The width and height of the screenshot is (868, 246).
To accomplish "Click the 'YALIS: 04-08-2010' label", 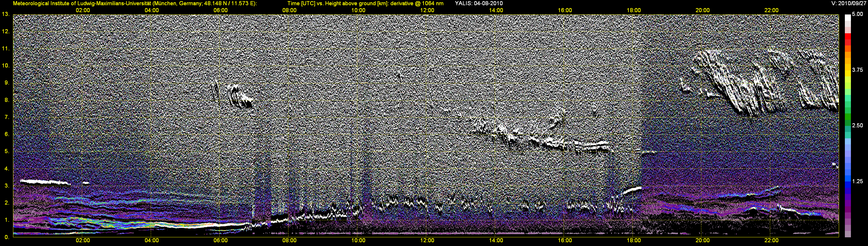I will 479,3.
